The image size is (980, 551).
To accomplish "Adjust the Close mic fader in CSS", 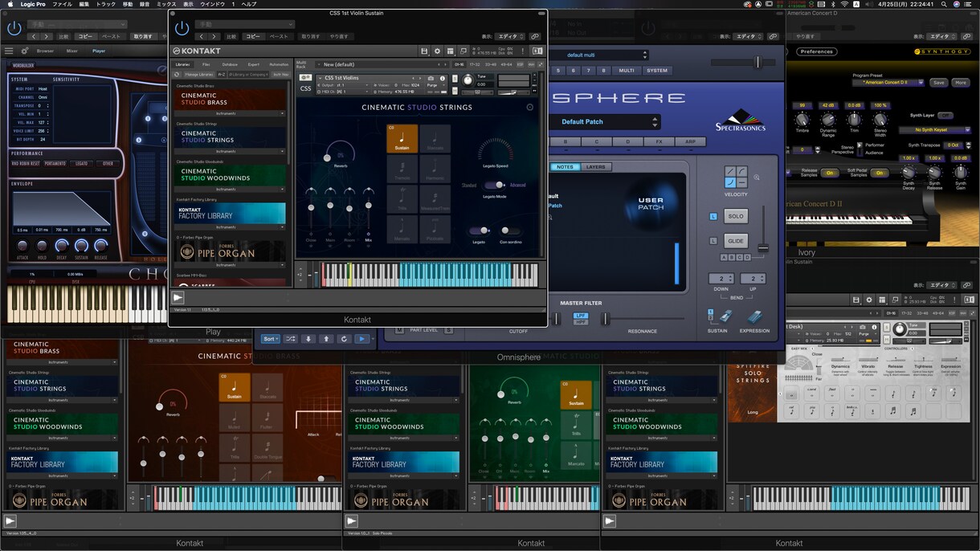I will coord(311,209).
